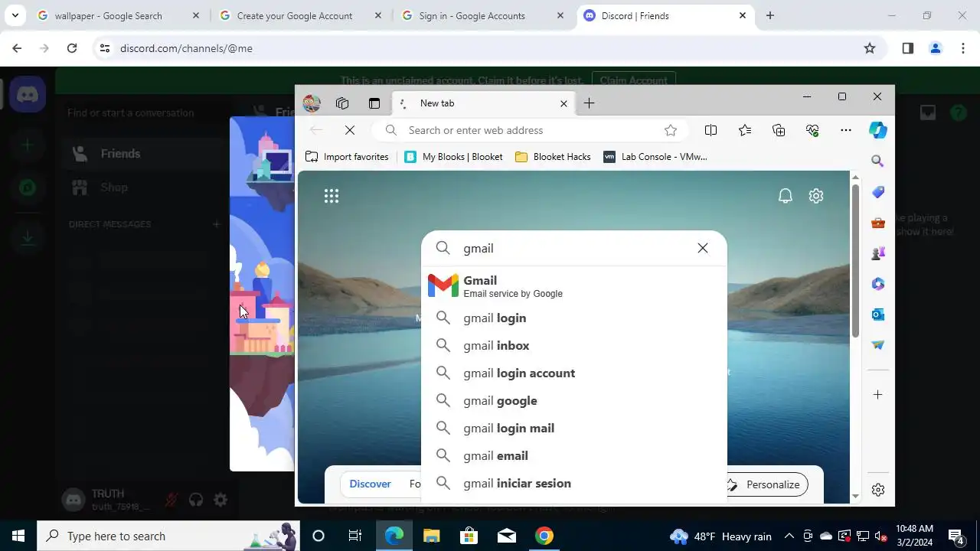Switch to wallpaper Google Search tab
This screenshot has width=980, height=551.
[119, 15]
